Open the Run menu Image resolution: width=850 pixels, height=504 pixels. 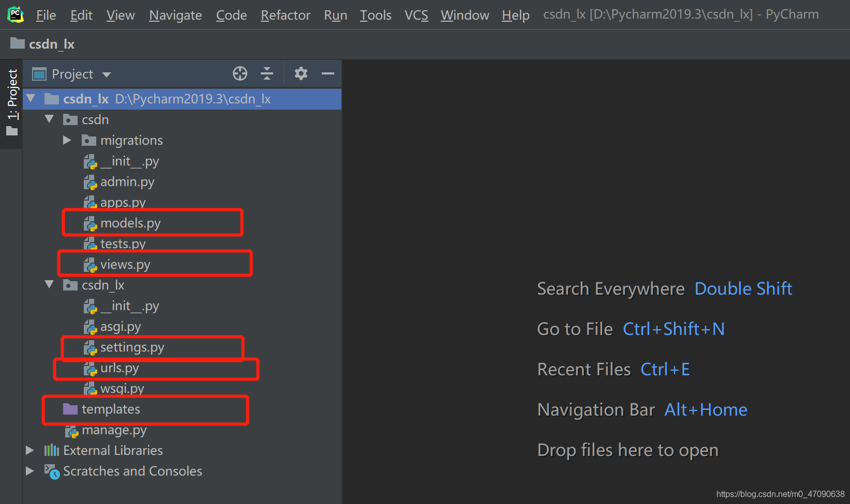[x=336, y=15]
